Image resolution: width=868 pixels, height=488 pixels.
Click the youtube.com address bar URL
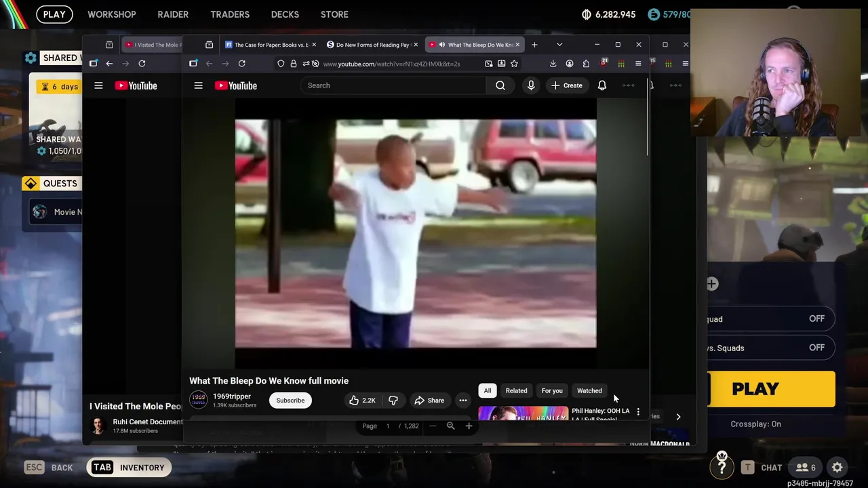[x=391, y=64]
